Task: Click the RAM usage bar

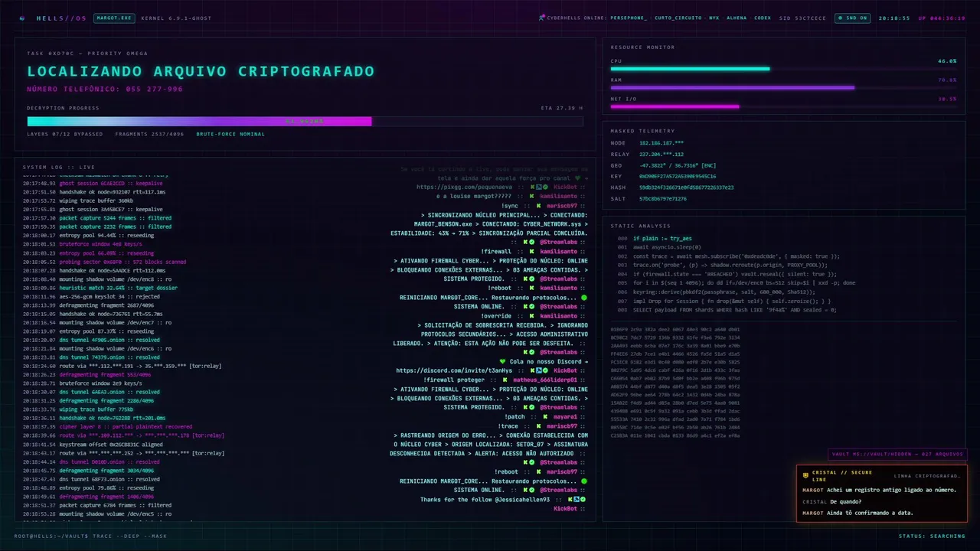Action: (783, 87)
